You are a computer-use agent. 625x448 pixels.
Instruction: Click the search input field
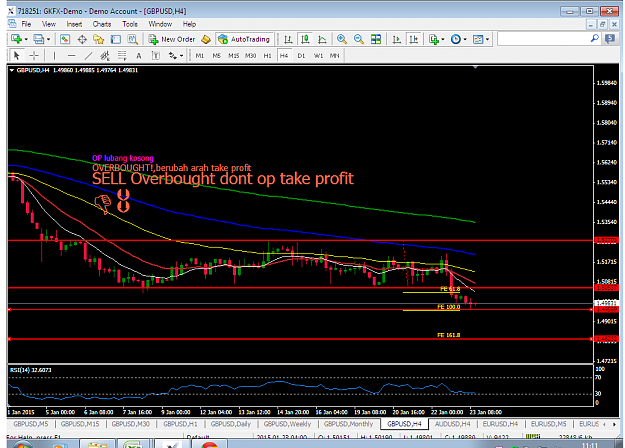pos(543,39)
